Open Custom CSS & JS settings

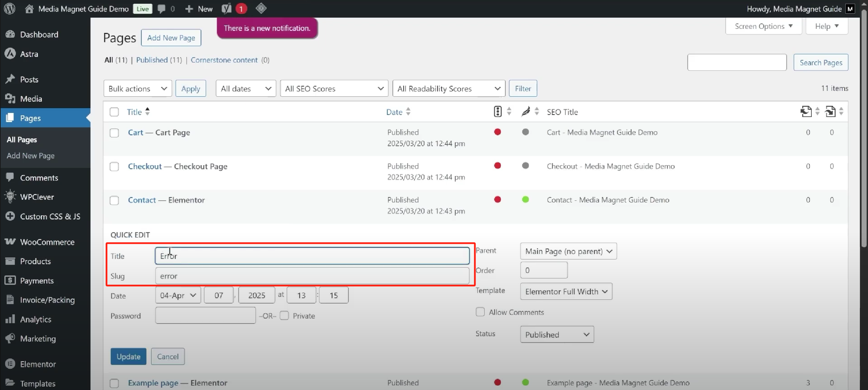(x=50, y=216)
